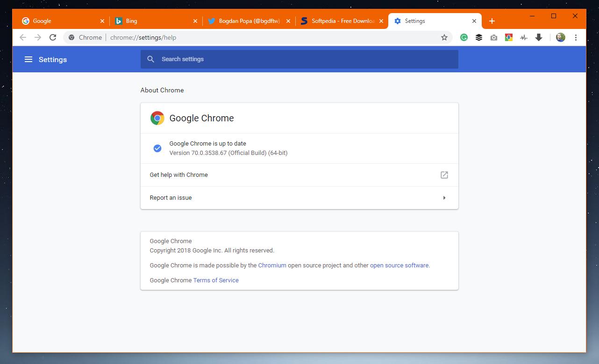Open Get help with Chrome
Screen dimensions: 599x364
pos(299,175)
